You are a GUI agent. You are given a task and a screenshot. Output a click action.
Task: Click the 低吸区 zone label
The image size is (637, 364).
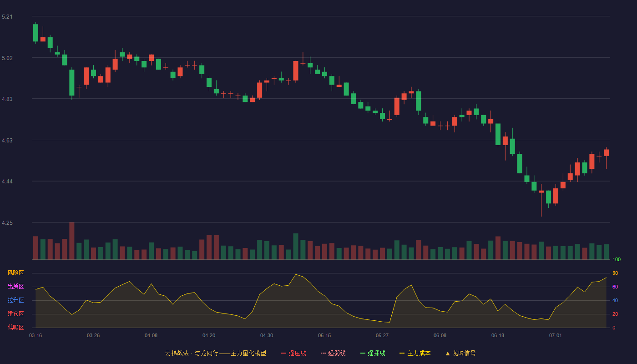15,328
